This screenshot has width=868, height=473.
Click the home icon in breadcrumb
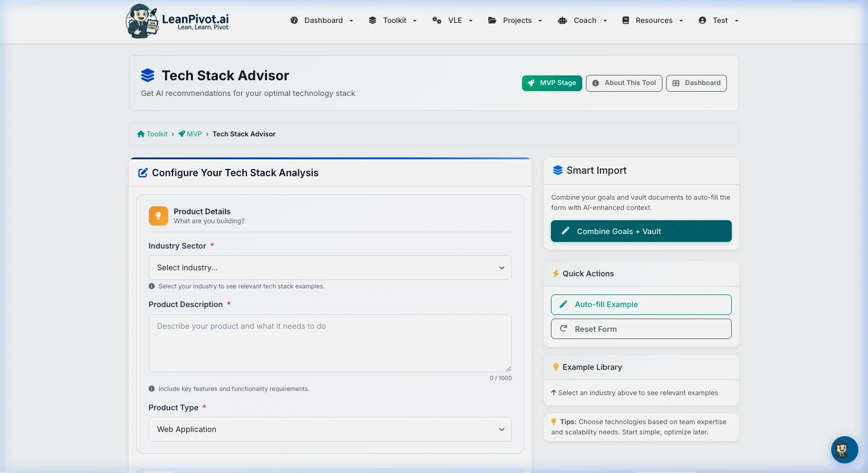141,134
